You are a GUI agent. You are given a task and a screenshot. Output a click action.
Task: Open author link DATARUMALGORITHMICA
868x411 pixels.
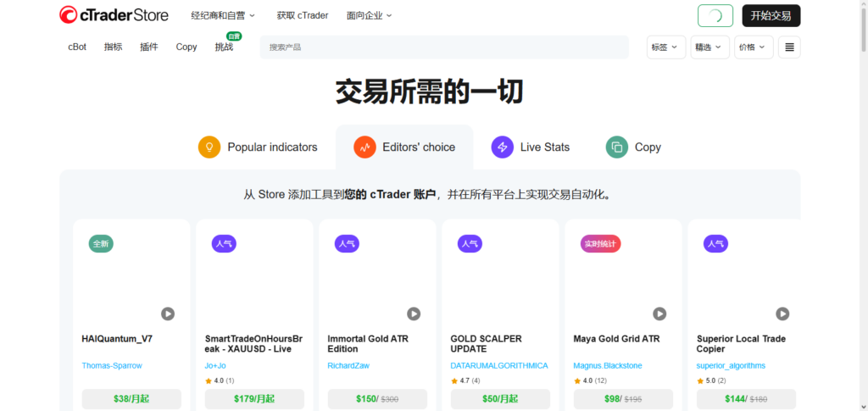[x=499, y=365]
